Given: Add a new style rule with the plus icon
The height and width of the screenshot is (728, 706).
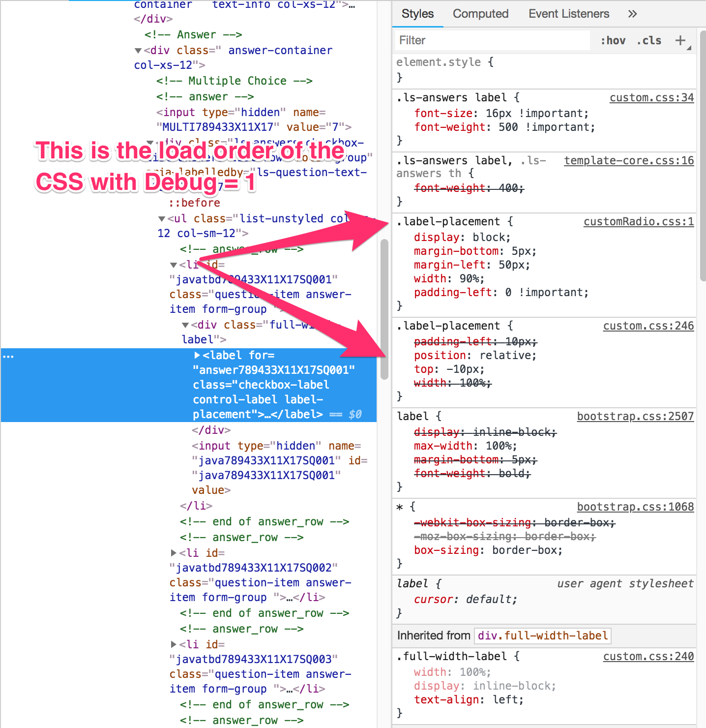Looking at the screenshot, I should (x=680, y=40).
